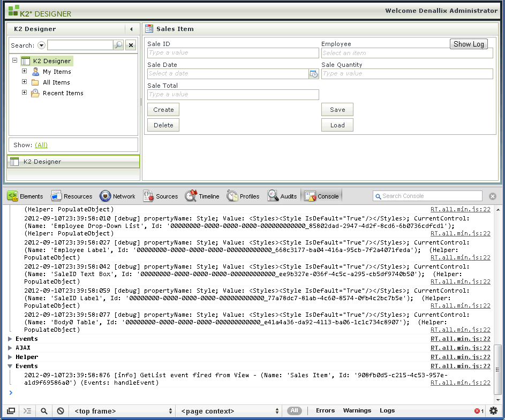This screenshot has height=420, width=505.
Task: Clear the console log icon
Action: [60, 411]
